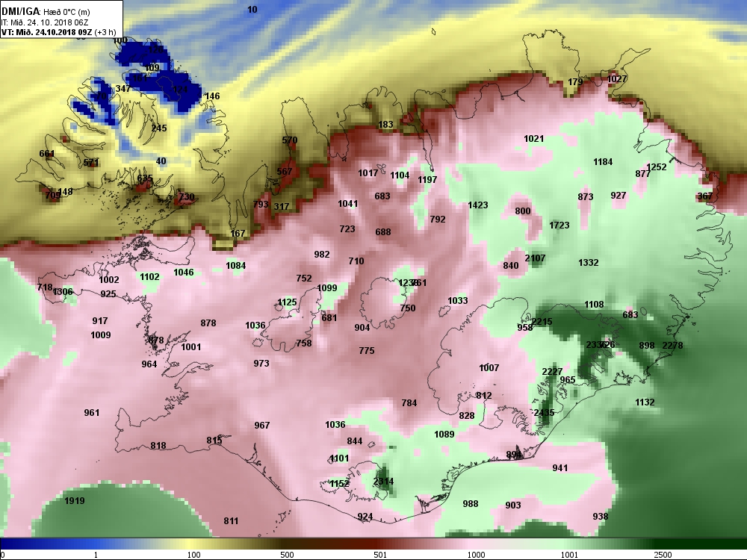Click the value 982 on the map

pyautogui.click(x=322, y=255)
